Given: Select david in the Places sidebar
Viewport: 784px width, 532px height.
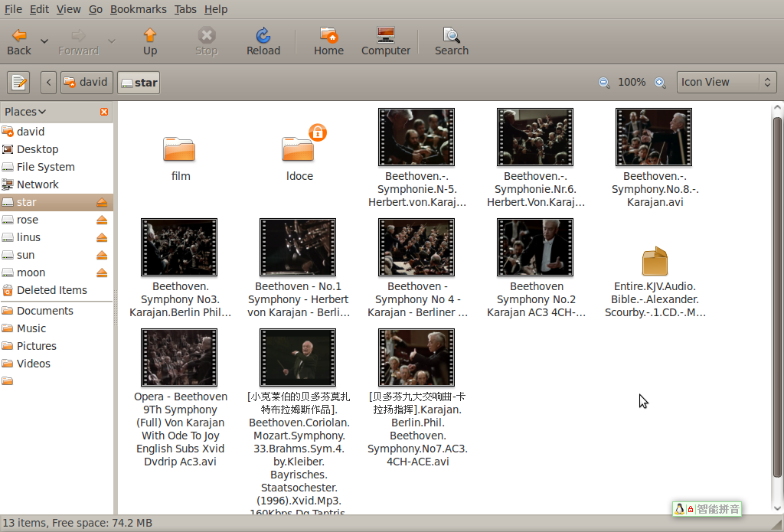Looking at the screenshot, I should [x=57, y=132].
